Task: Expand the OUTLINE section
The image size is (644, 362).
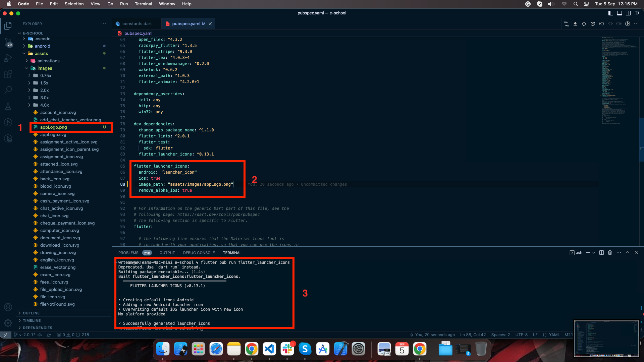Action: [31, 313]
